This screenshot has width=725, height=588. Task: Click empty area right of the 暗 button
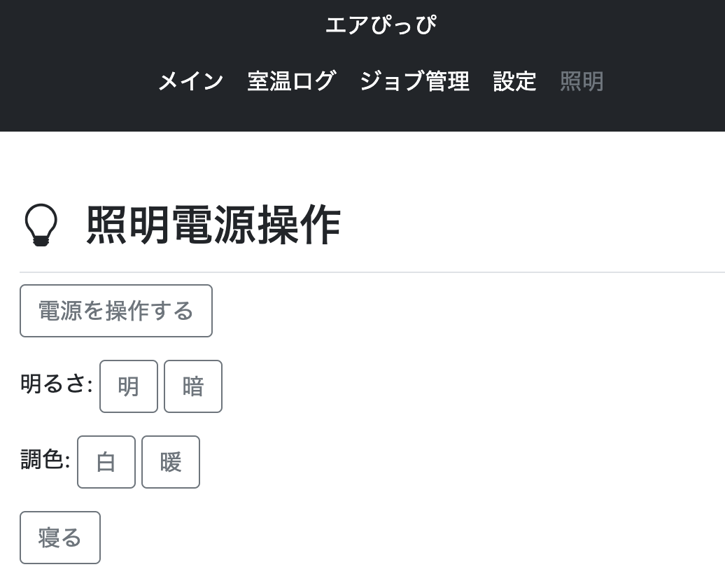click(420, 386)
